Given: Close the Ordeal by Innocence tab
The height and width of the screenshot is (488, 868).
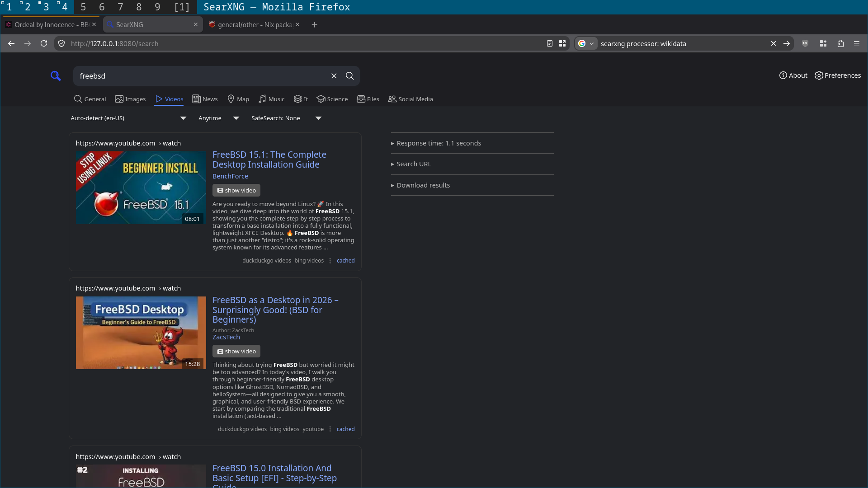Looking at the screenshot, I should (x=94, y=24).
